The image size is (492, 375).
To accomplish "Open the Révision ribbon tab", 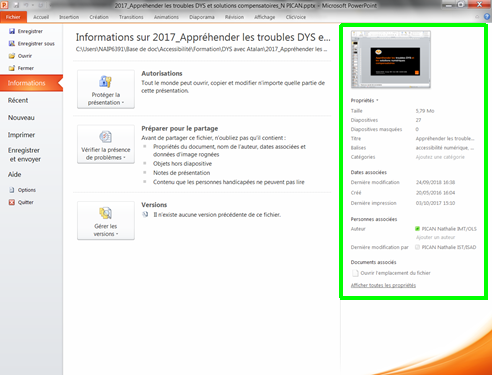I will pos(234,17).
